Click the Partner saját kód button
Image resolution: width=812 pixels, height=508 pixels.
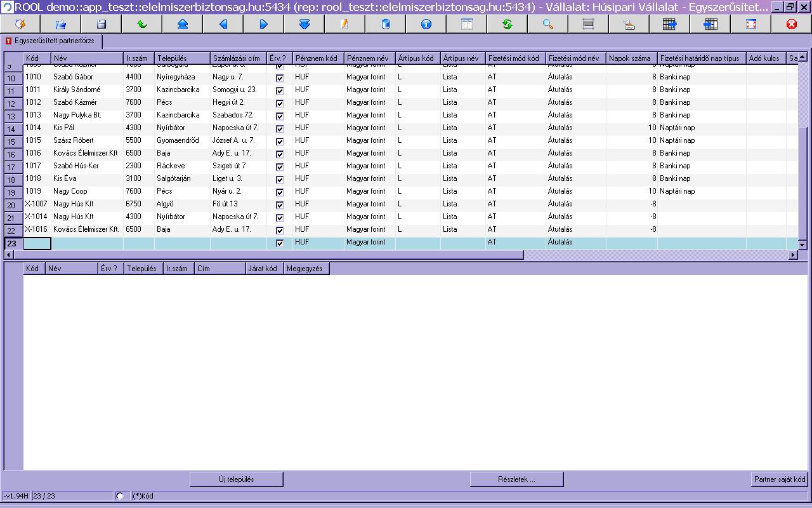coord(780,479)
